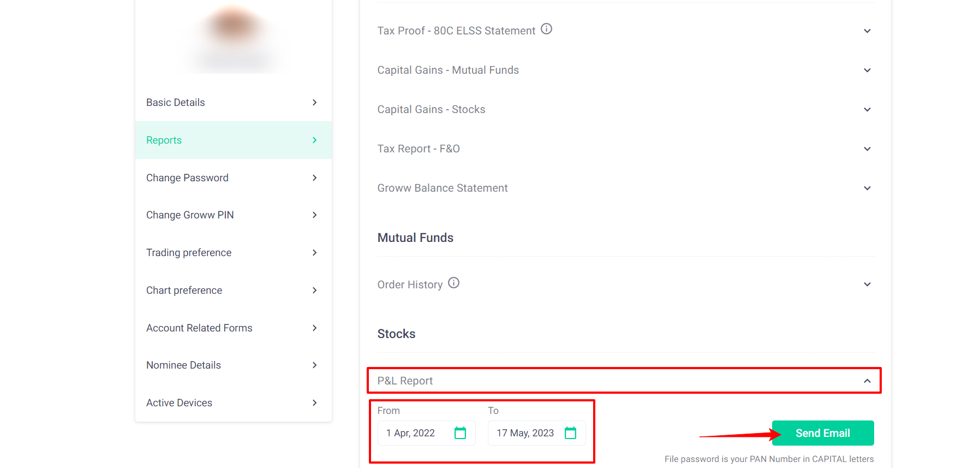Open the To date calendar icon
980x468 pixels.
570,433
